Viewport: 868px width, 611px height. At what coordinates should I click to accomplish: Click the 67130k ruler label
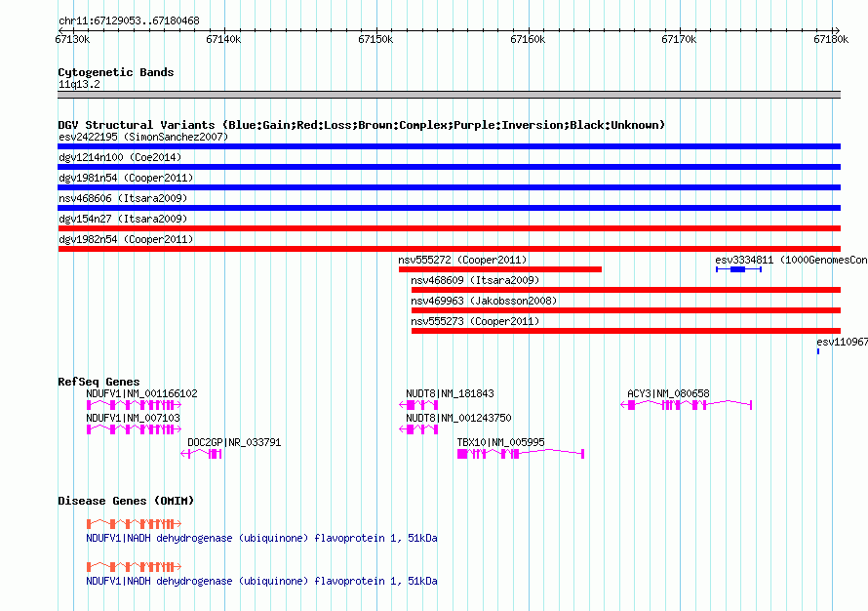pos(72,39)
